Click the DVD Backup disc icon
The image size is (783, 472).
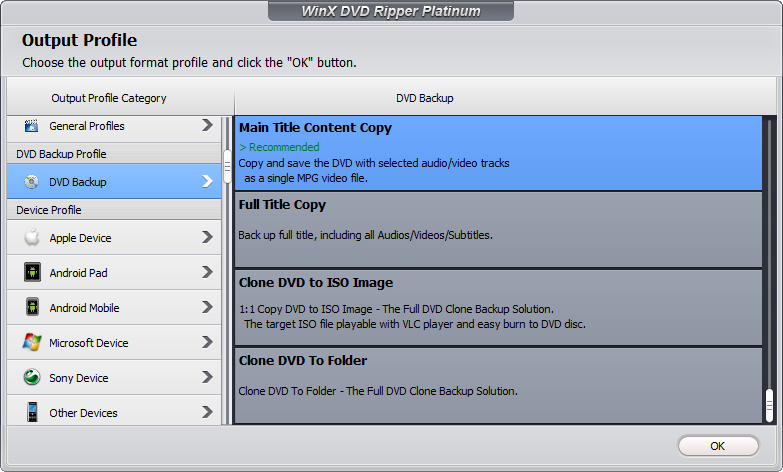pos(31,182)
